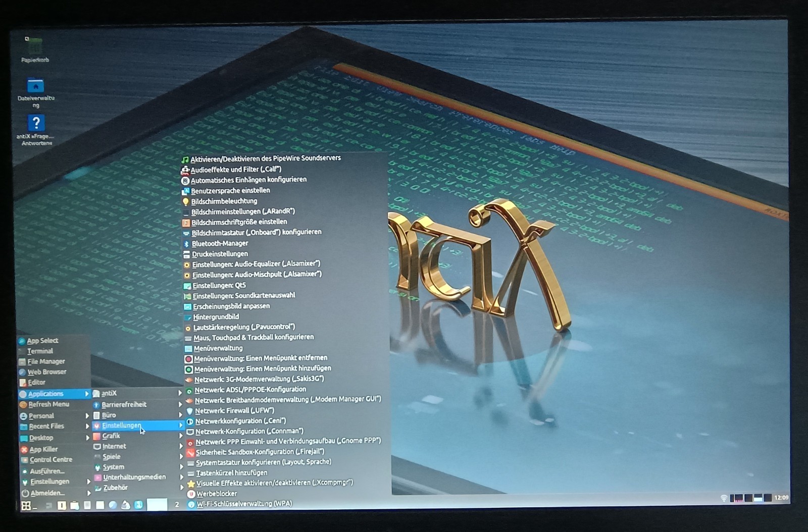
Task: Click the music note icon for PipeWire Soundserver
Action: pyautogui.click(x=185, y=159)
